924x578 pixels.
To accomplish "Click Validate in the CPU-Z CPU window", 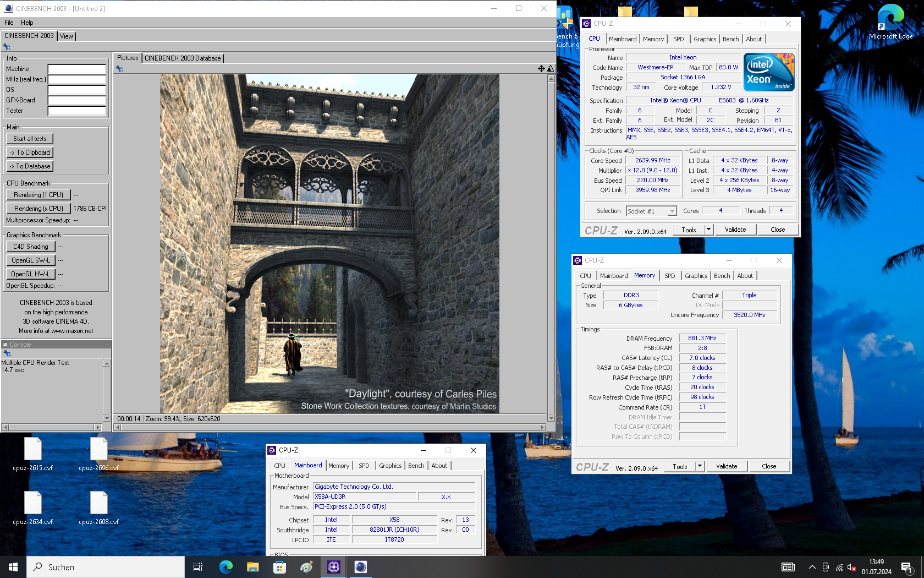I will tap(735, 230).
